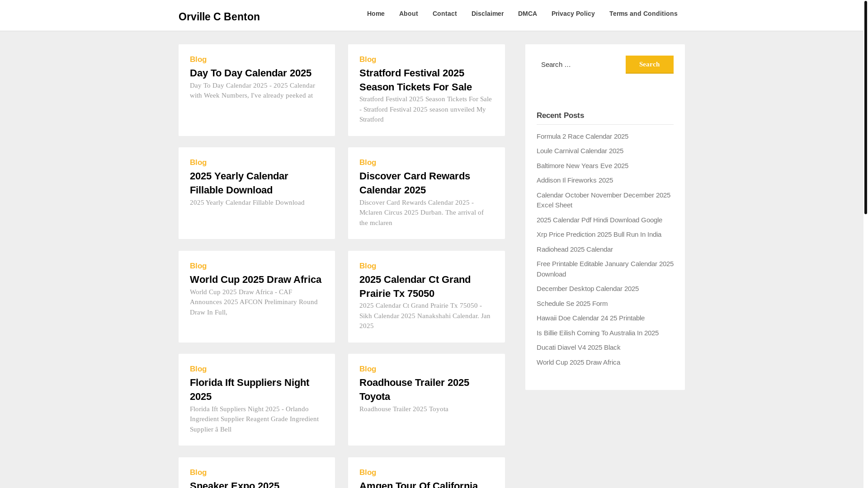
Task: Open Ducati Diavel V4 2025 Black link
Action: (x=578, y=347)
